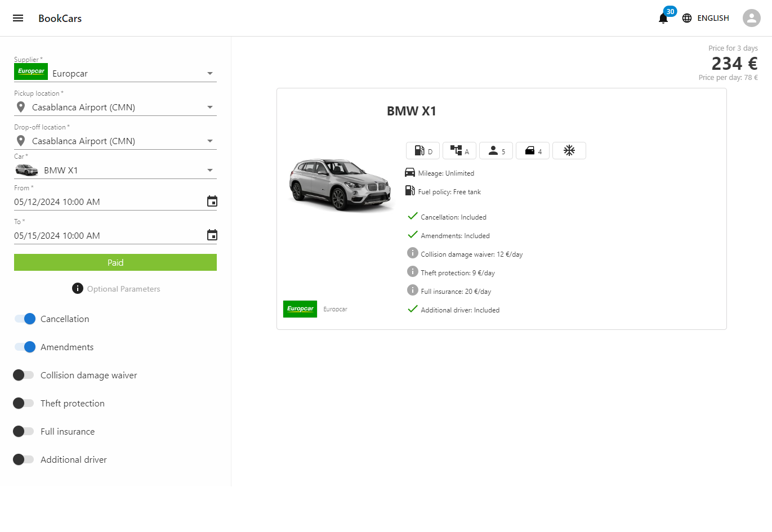The image size is (772, 532).
Task: Click the Amendments Included checkmark icon
Action: 413,235
